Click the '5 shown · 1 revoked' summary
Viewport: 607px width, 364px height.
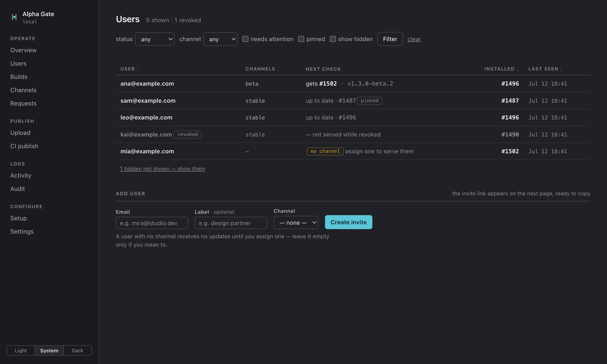pos(173,20)
